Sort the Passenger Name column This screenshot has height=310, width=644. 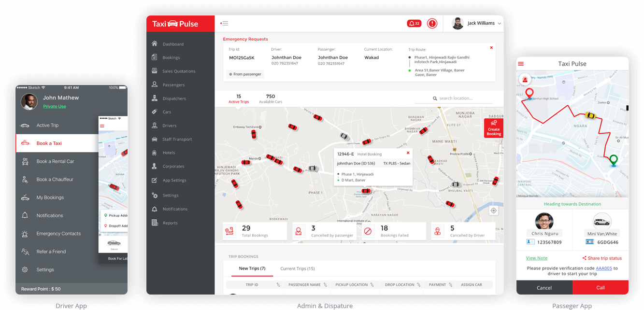click(x=325, y=285)
